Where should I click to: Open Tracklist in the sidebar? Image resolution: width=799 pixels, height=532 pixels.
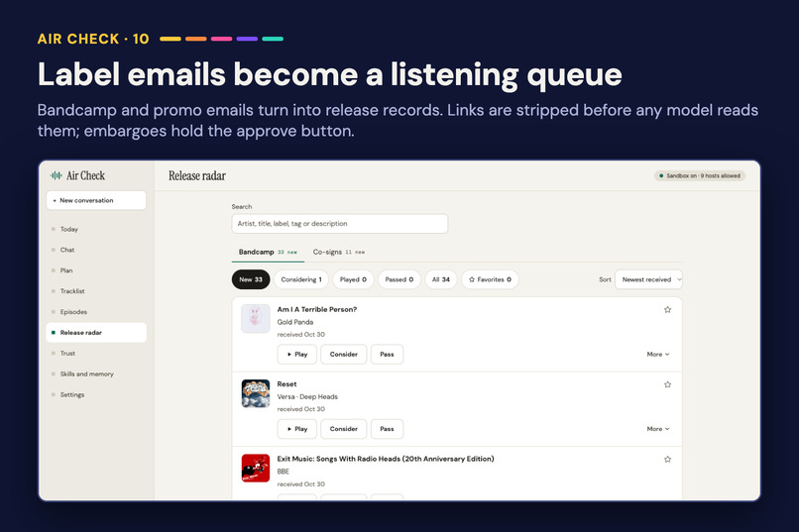pos(96,291)
